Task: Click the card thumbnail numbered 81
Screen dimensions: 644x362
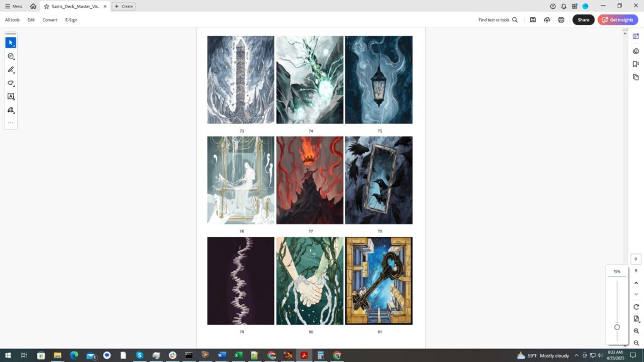Action: tap(379, 281)
